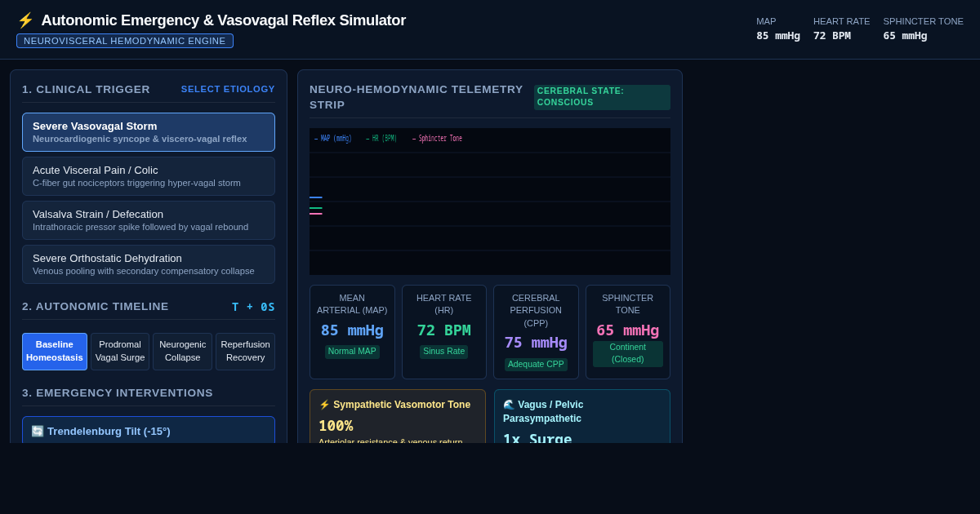Click the app title heading

[x=223, y=20]
